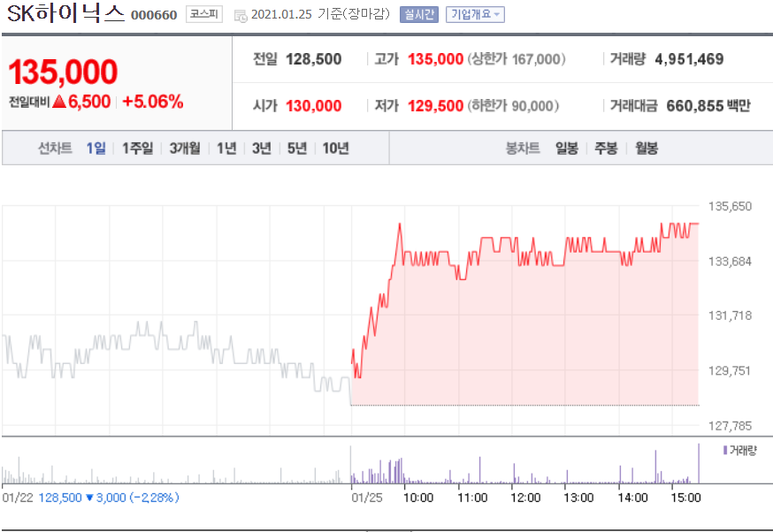
Task: Click the 14:00 time axis marker
Action: (x=633, y=498)
